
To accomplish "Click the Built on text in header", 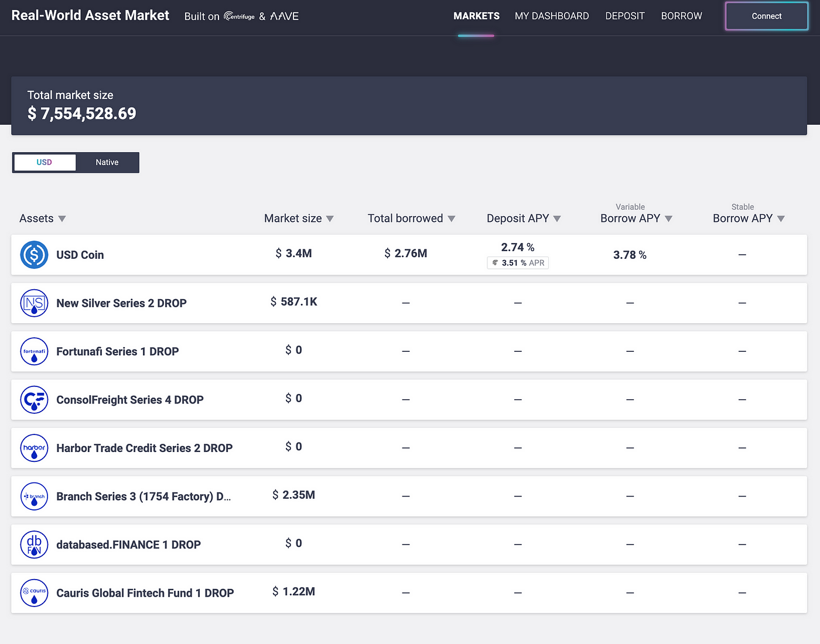I will [x=202, y=16].
